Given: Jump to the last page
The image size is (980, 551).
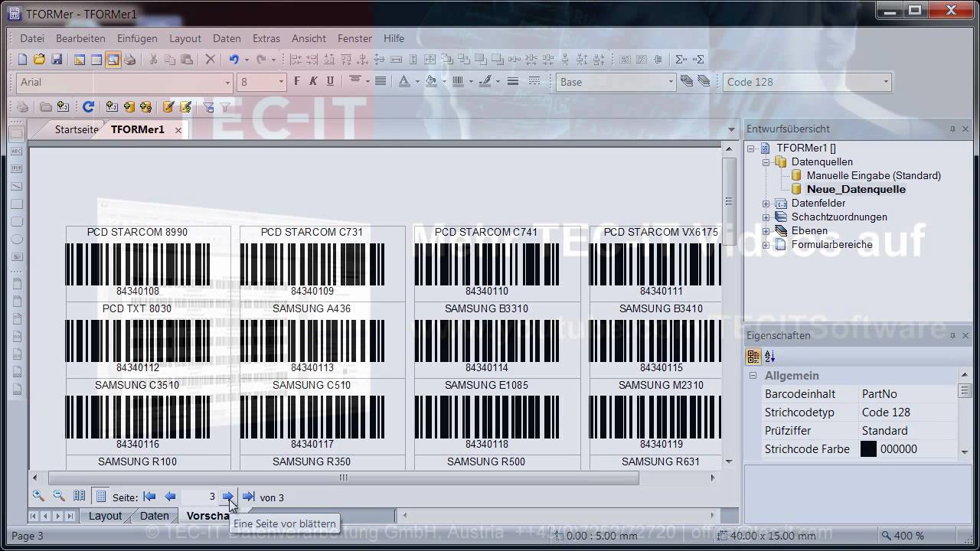Looking at the screenshot, I should point(248,497).
